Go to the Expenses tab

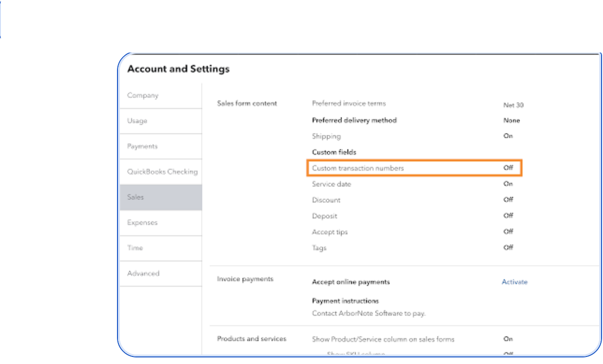(142, 223)
